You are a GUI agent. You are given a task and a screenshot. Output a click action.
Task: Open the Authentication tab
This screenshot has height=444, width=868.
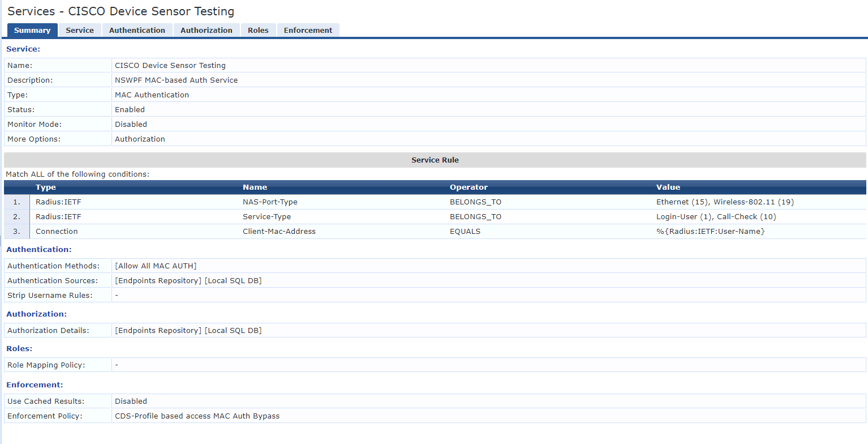[x=137, y=30]
